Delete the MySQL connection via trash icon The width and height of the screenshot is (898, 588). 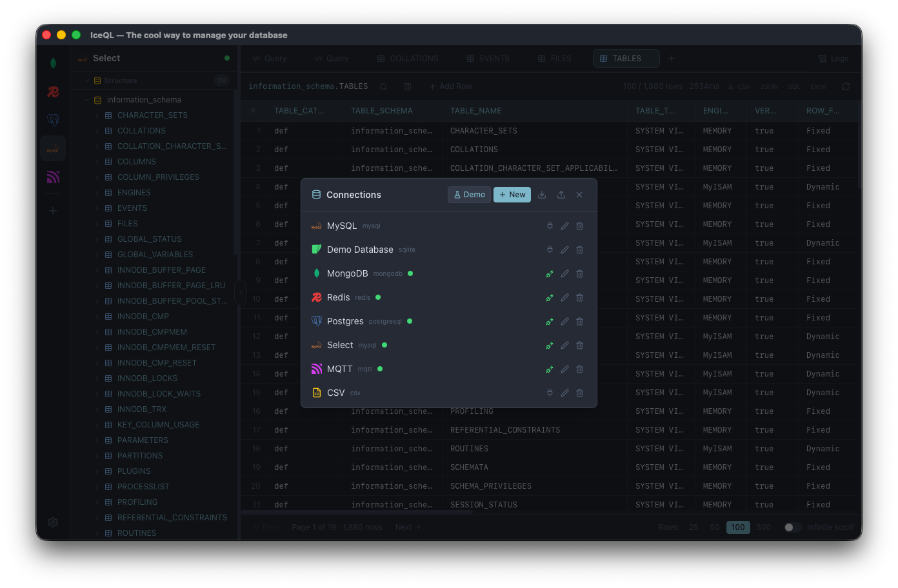click(x=579, y=226)
